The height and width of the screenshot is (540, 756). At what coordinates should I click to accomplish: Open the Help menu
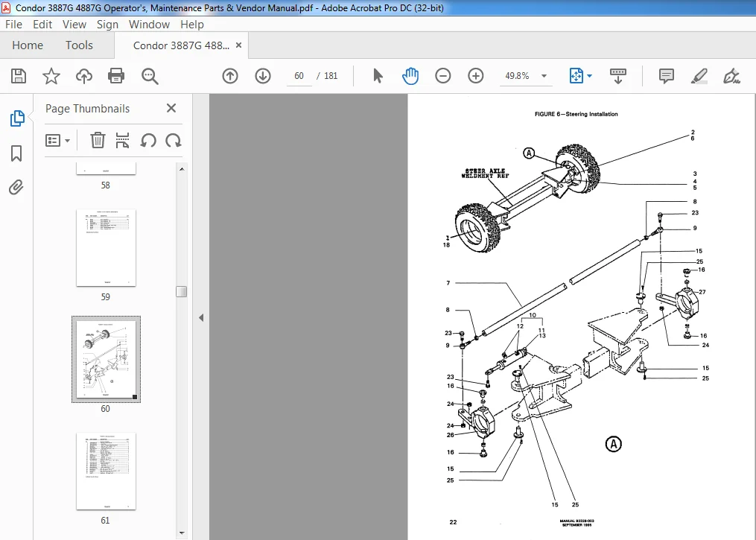coord(192,24)
